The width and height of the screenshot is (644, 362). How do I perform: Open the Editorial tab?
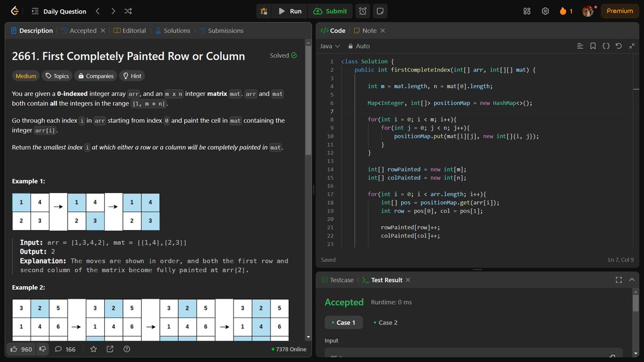(129, 31)
